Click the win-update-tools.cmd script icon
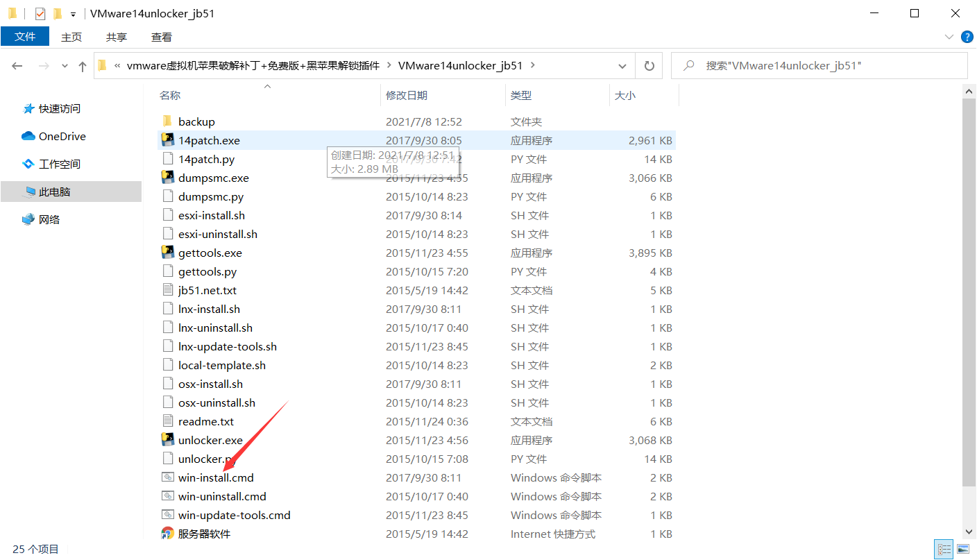The height and width of the screenshot is (560, 977). pos(167,515)
